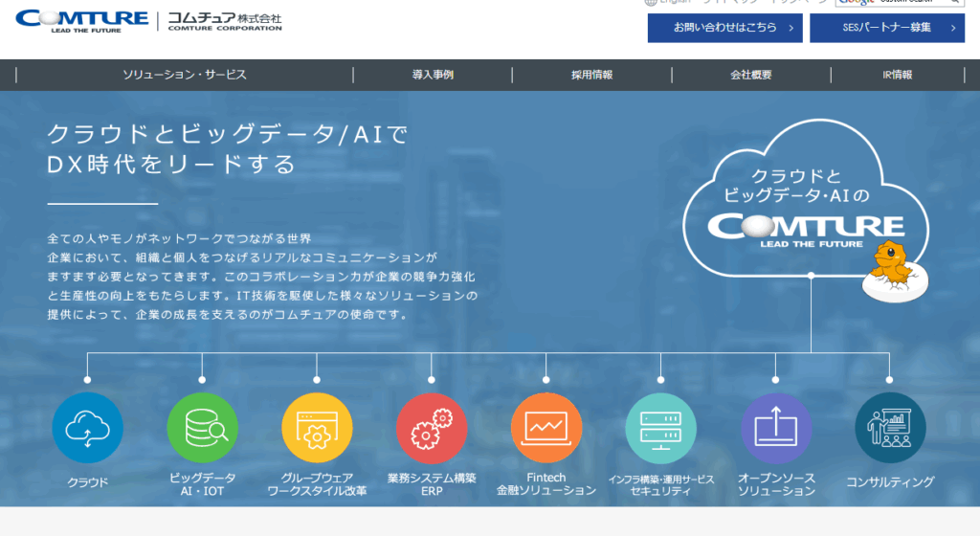
Task: Go home via the COMTURE header logo
Action: click(82, 21)
